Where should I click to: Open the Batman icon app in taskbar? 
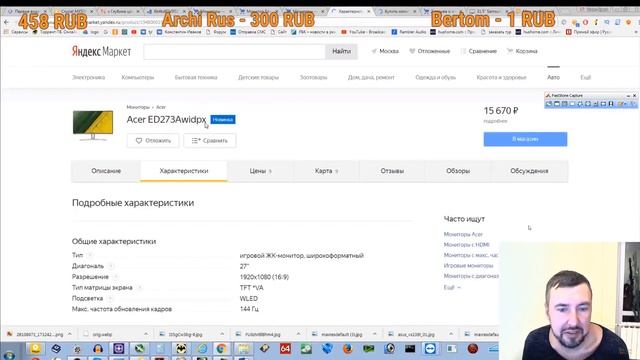(181, 349)
